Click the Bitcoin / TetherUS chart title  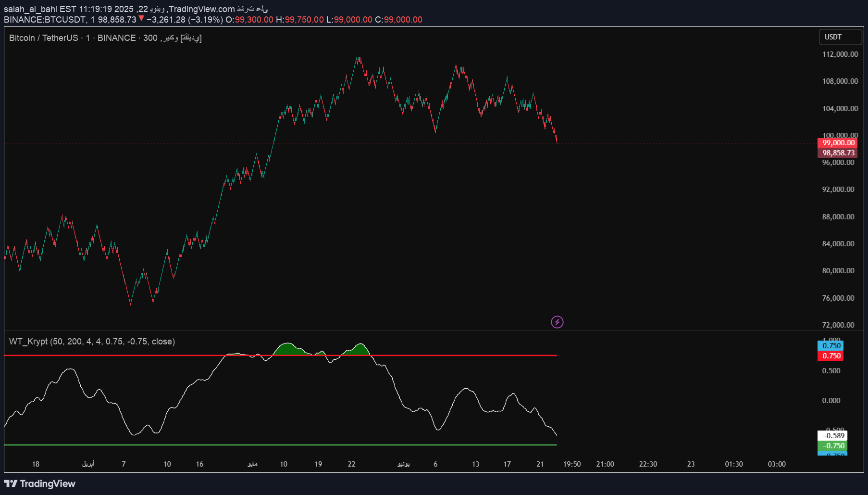[x=105, y=38]
